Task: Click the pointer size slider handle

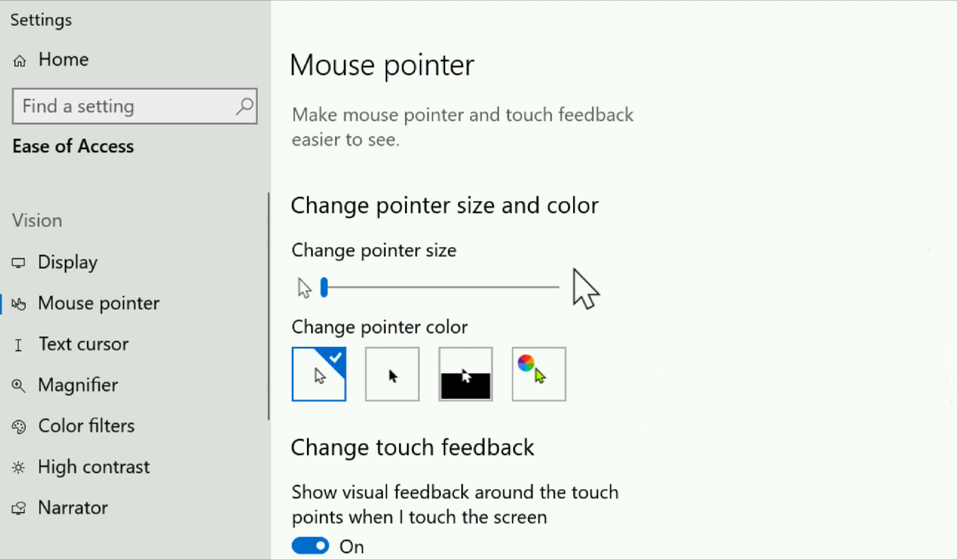Action: tap(324, 287)
